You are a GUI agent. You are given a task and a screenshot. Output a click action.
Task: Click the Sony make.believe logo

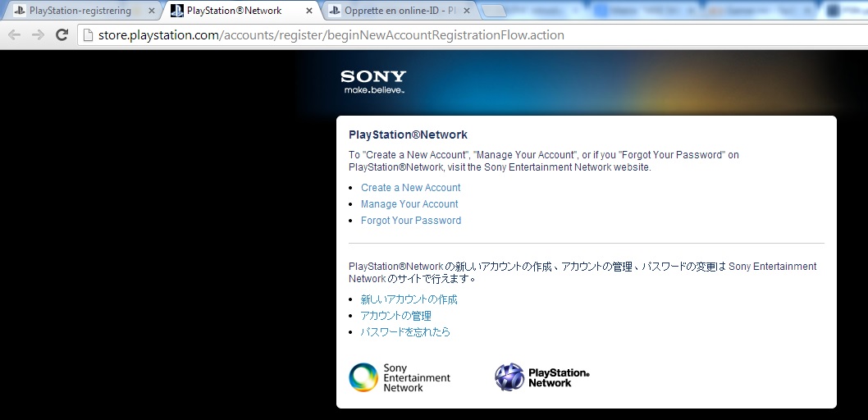373,81
